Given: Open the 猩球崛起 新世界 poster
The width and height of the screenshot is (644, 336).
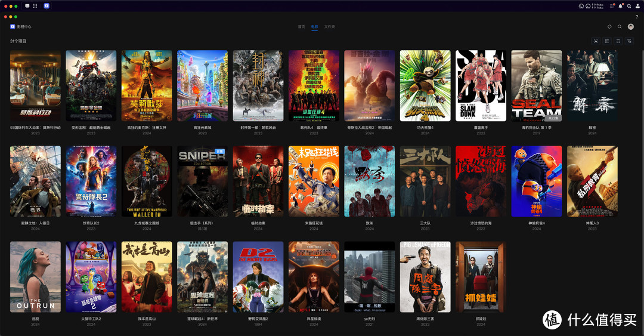Looking at the screenshot, I should click(203, 277).
